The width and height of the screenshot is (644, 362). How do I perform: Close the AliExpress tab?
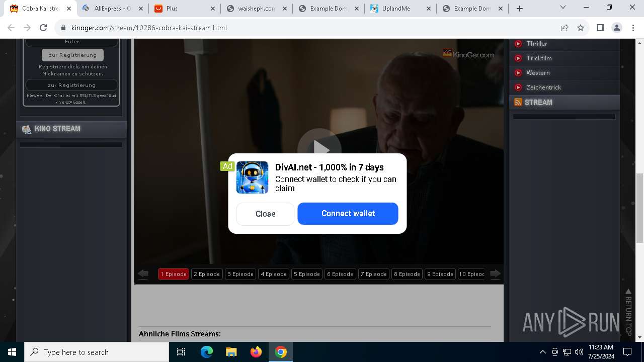coord(141,9)
